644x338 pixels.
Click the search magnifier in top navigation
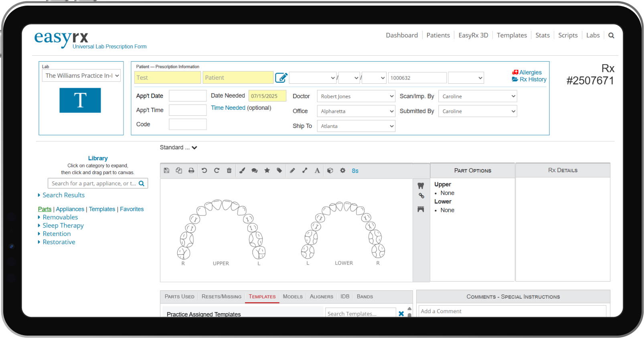tap(611, 35)
